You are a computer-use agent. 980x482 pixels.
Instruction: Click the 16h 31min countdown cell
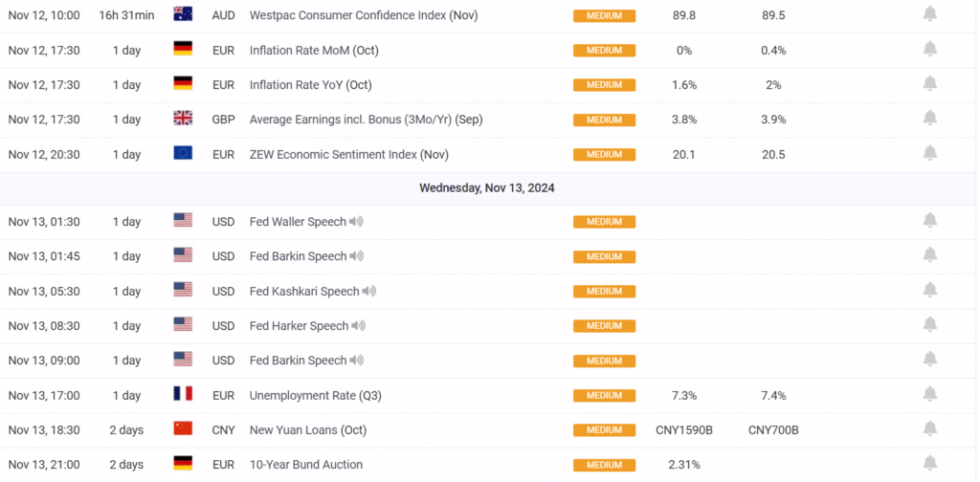pos(126,15)
